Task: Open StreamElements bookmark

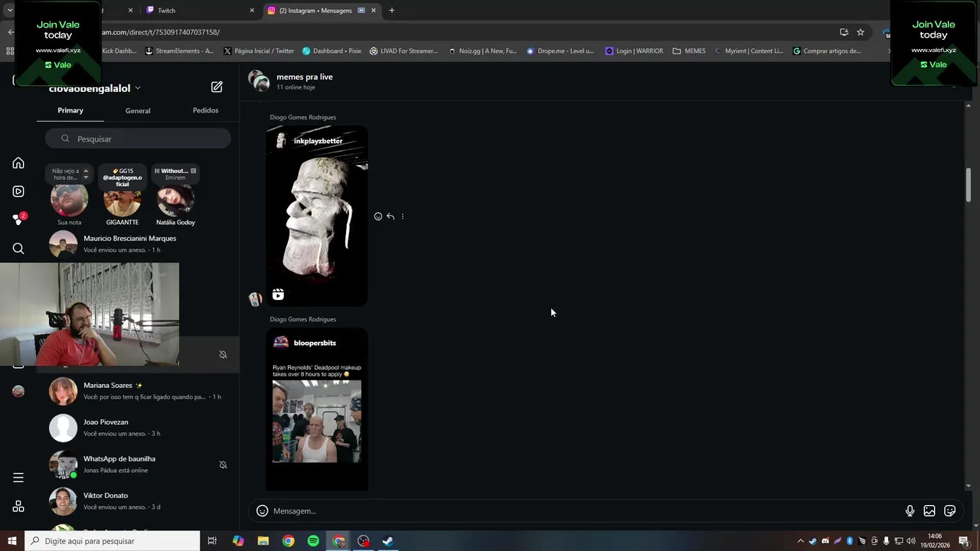Action: click(x=179, y=51)
